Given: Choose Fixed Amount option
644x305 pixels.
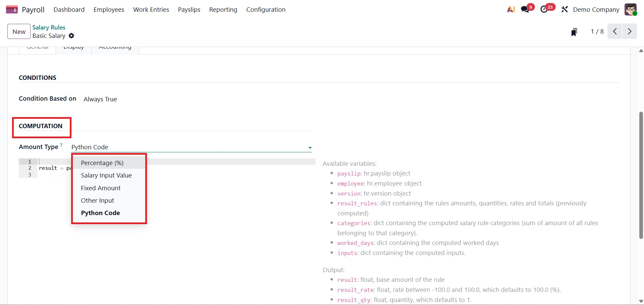Looking at the screenshot, I should click(x=101, y=188).
